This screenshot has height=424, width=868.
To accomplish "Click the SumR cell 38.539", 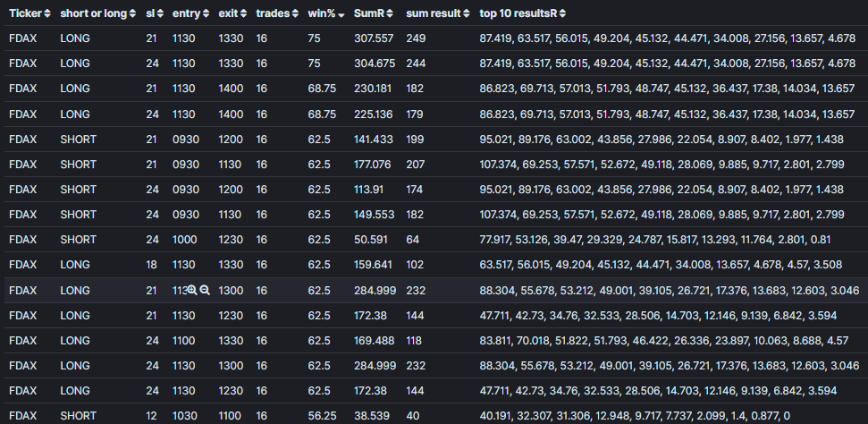I will click(372, 415).
